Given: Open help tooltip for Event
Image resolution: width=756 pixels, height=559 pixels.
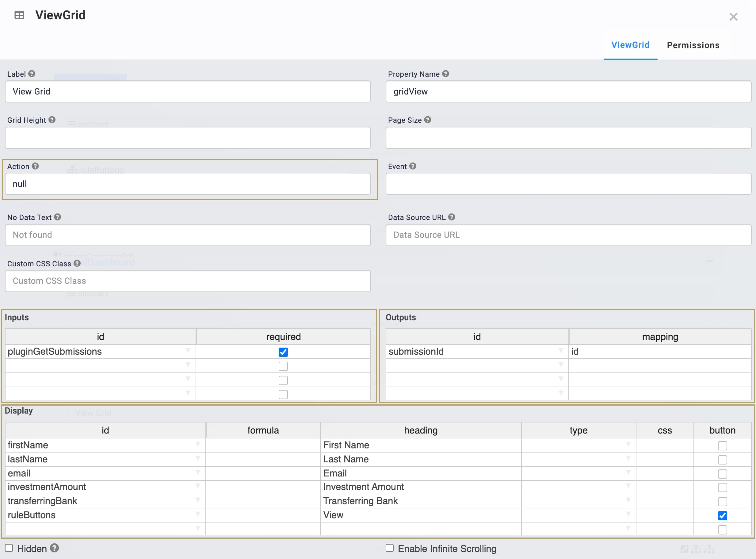Looking at the screenshot, I should 412,166.
